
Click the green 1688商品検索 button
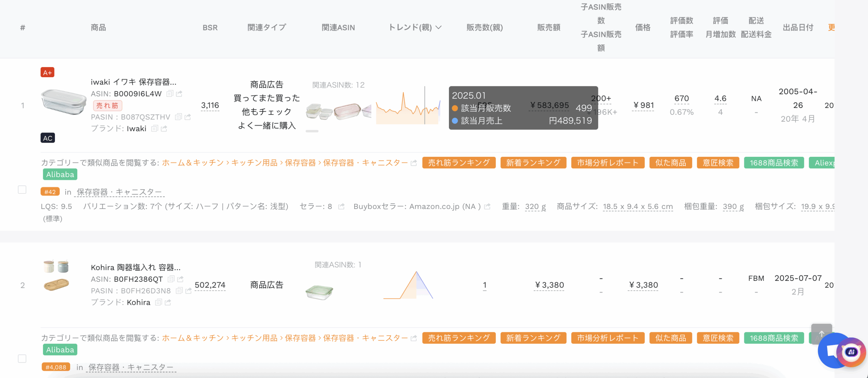pyautogui.click(x=773, y=163)
